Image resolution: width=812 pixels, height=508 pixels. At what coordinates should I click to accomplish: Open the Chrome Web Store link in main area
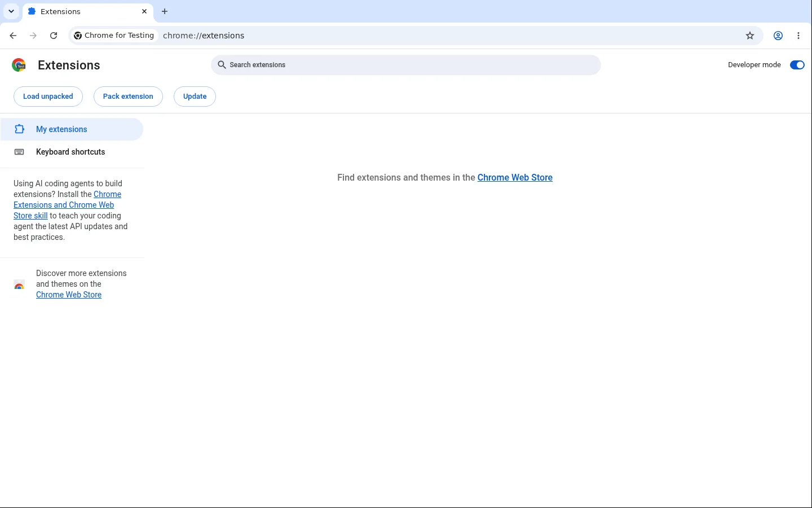coord(515,177)
